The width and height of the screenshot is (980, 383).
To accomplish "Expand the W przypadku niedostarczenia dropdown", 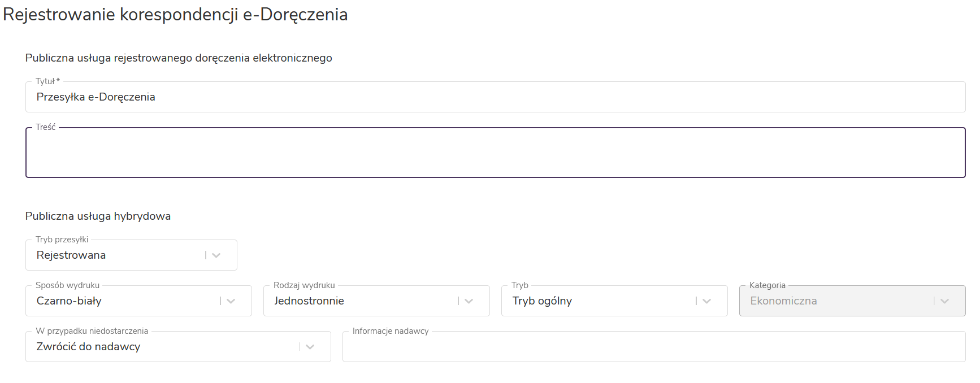I will click(164, 347).
